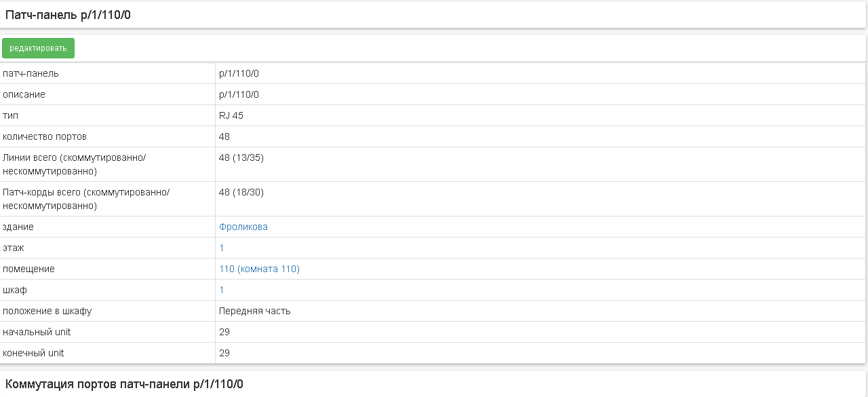Screen dimensions: 868x397
Task: Click the помещение row label
Action: [x=28, y=269]
